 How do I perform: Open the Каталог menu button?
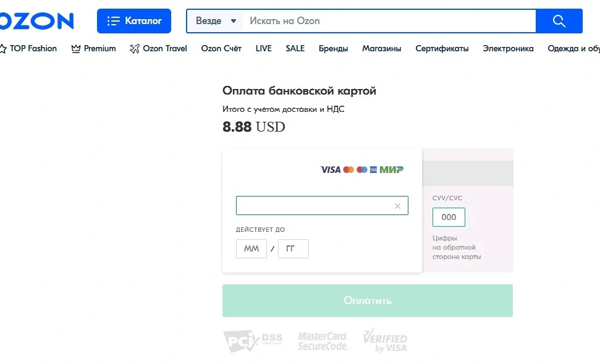[x=134, y=20]
